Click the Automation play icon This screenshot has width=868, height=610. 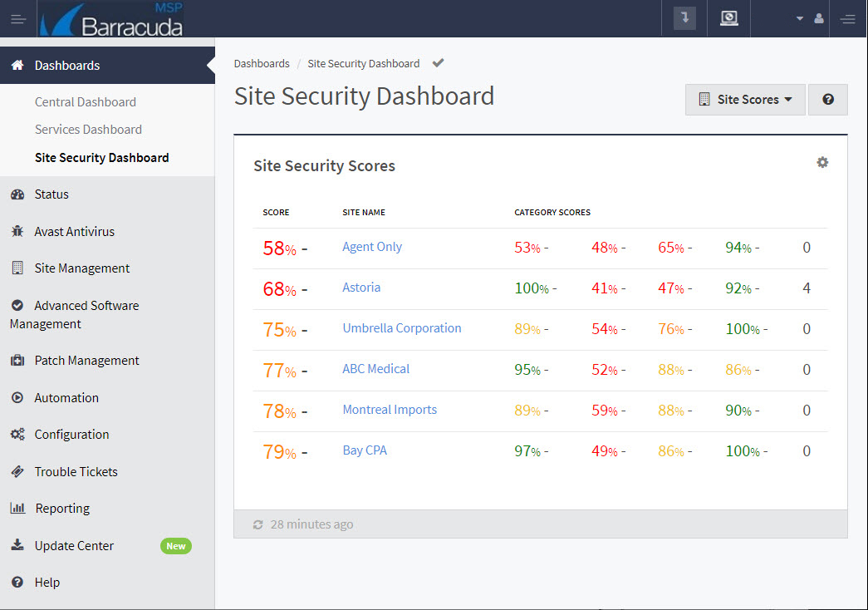(x=17, y=398)
